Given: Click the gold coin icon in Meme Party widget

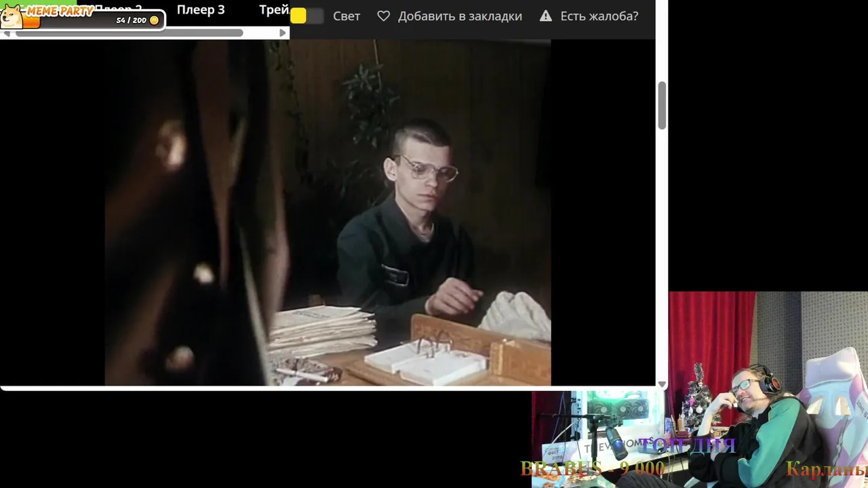Looking at the screenshot, I should tap(154, 20).
